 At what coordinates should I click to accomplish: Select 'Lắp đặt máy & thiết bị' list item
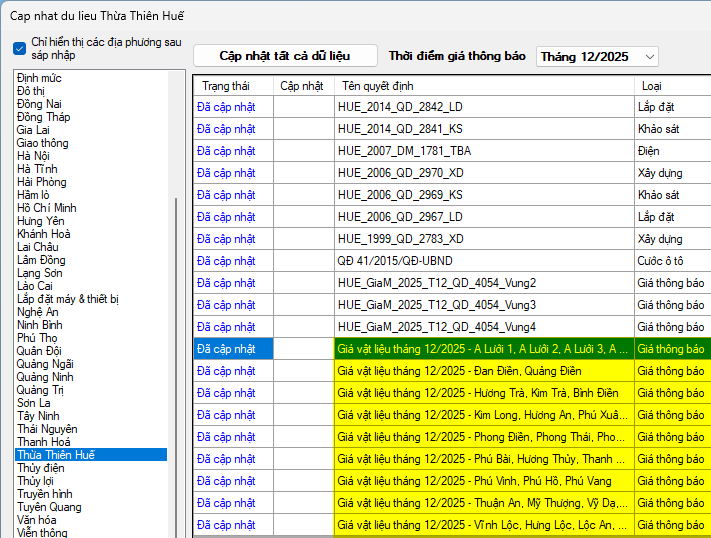click(x=68, y=299)
